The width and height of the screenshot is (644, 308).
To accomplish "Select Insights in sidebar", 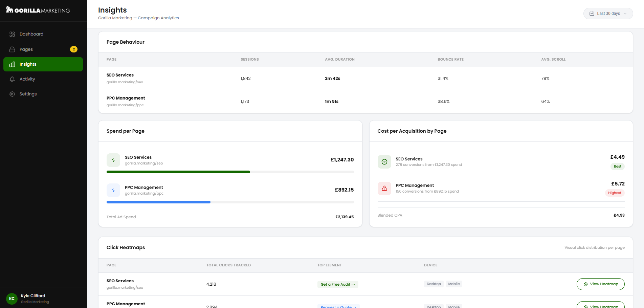I will tap(43, 64).
